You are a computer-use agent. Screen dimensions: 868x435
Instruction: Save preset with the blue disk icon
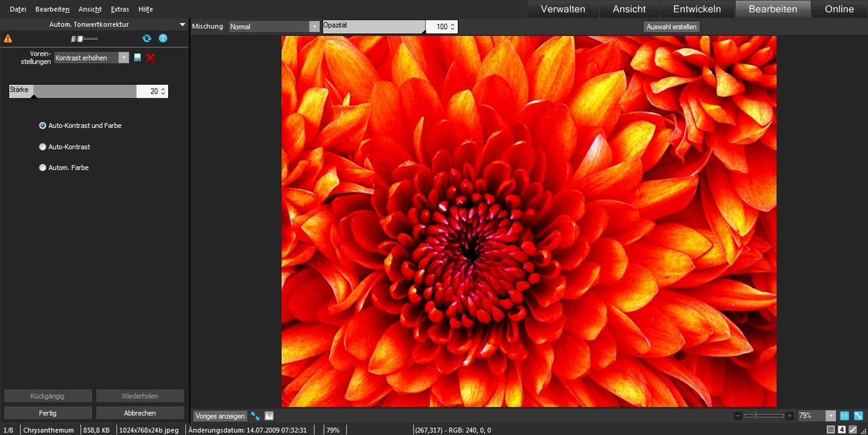[138, 58]
